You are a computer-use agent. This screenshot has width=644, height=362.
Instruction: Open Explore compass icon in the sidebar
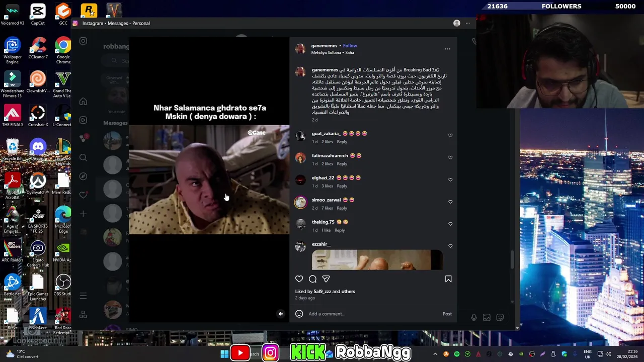(83, 176)
